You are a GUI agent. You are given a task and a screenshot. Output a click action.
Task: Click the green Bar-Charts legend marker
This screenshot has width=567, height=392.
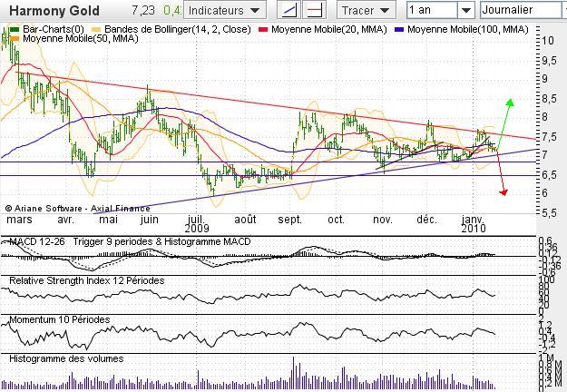pos(15,30)
